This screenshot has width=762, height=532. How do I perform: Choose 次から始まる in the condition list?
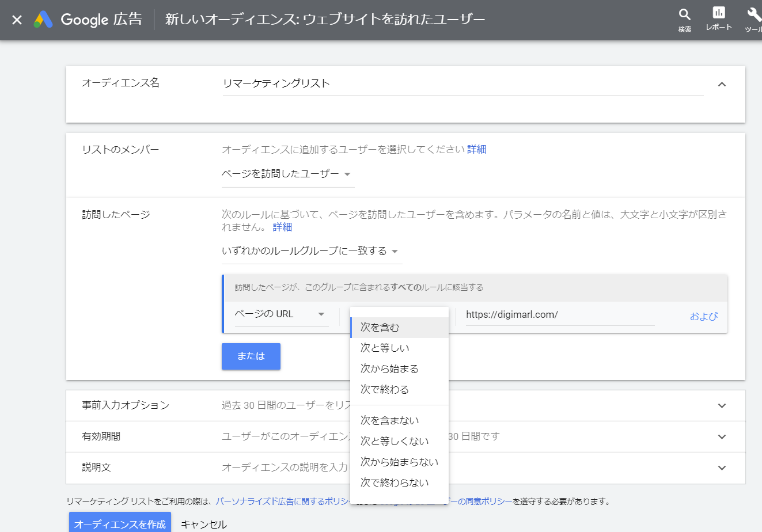tap(399, 369)
